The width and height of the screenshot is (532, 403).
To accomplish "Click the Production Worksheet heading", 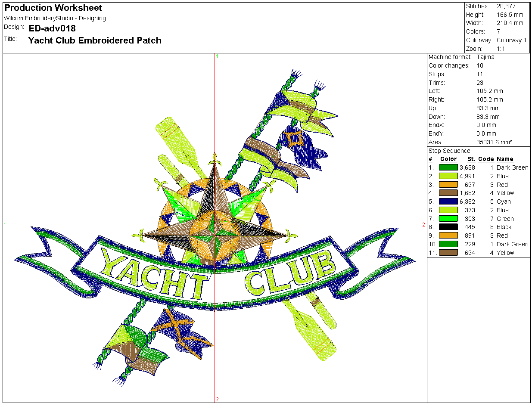I will (53, 8).
